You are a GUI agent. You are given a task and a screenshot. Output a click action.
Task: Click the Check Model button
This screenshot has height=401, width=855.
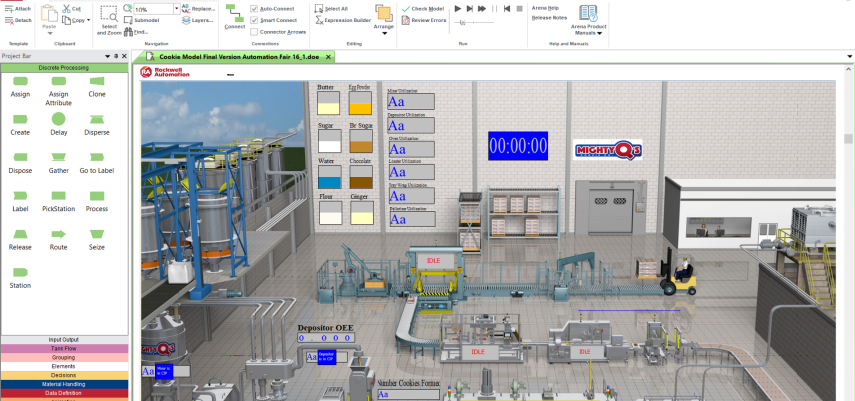[x=423, y=9]
